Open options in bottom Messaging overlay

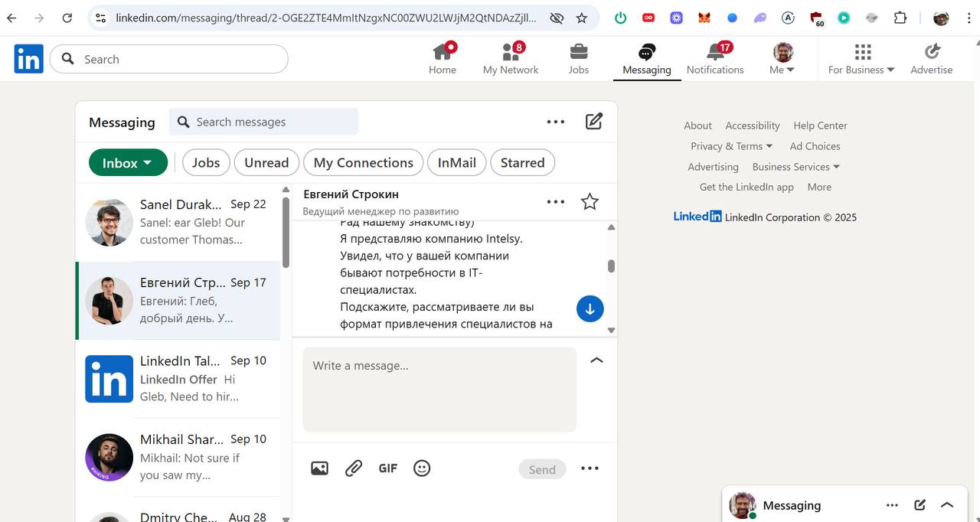(x=892, y=505)
